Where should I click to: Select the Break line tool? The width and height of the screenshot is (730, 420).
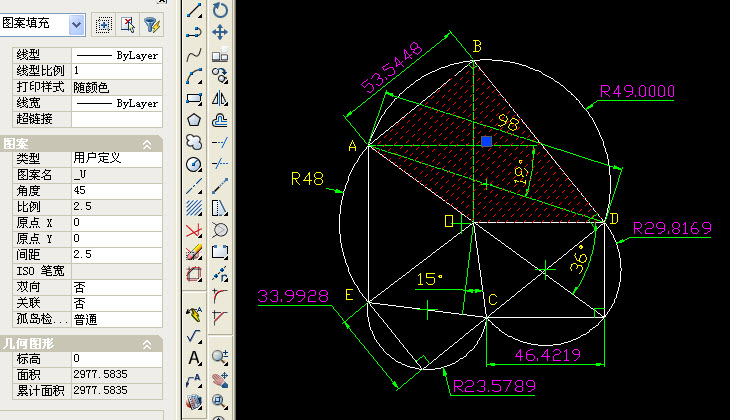coord(220,164)
